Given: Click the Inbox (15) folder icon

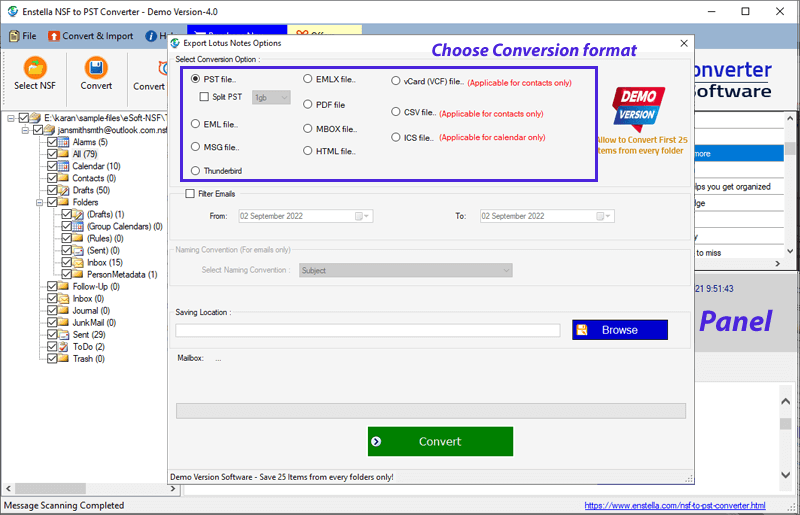Looking at the screenshot, I should tap(78, 262).
